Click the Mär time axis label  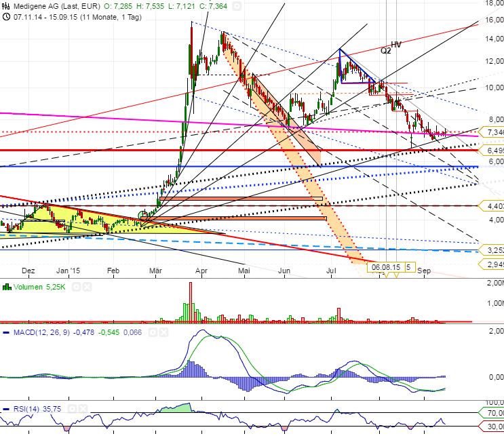coord(155,271)
